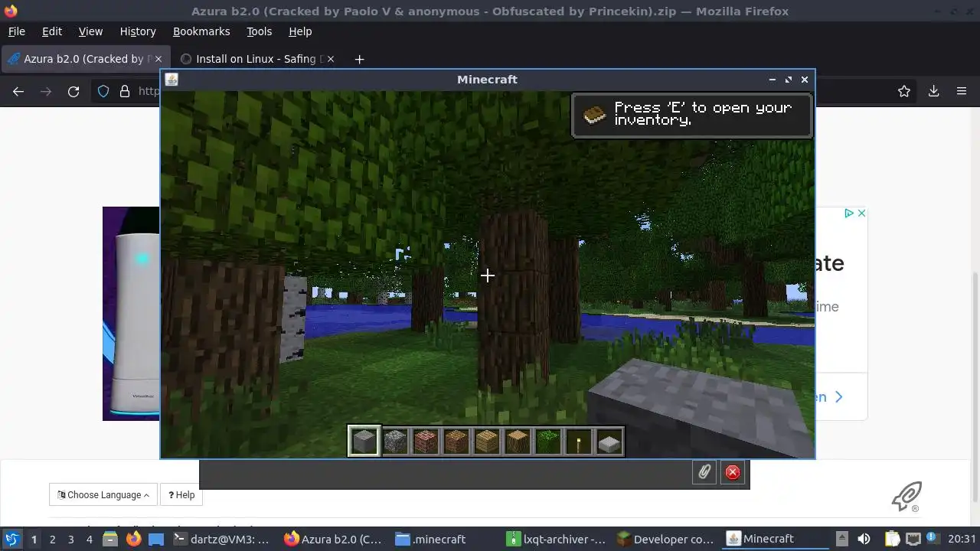This screenshot has height=551, width=980.
Task: Select the wood log hotbar slot
Action: coord(518,442)
